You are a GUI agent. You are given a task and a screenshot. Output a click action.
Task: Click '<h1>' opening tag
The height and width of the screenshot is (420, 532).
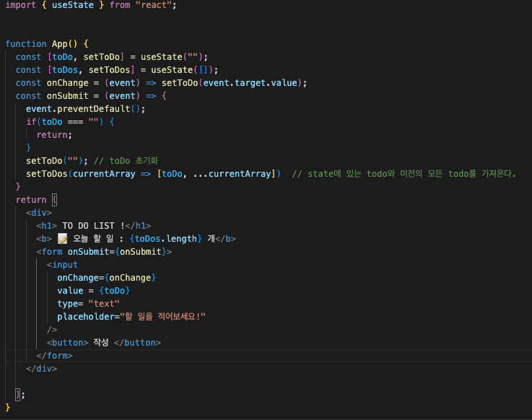tap(47, 226)
